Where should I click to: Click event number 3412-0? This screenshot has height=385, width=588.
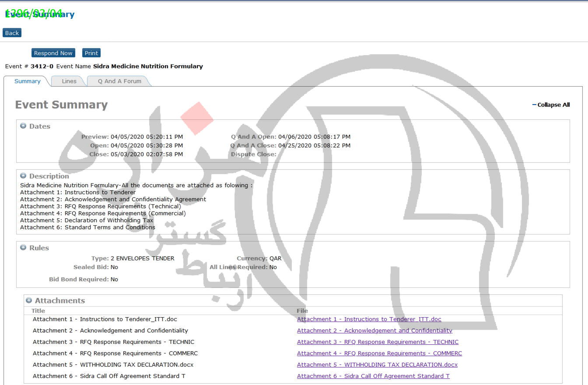point(42,66)
